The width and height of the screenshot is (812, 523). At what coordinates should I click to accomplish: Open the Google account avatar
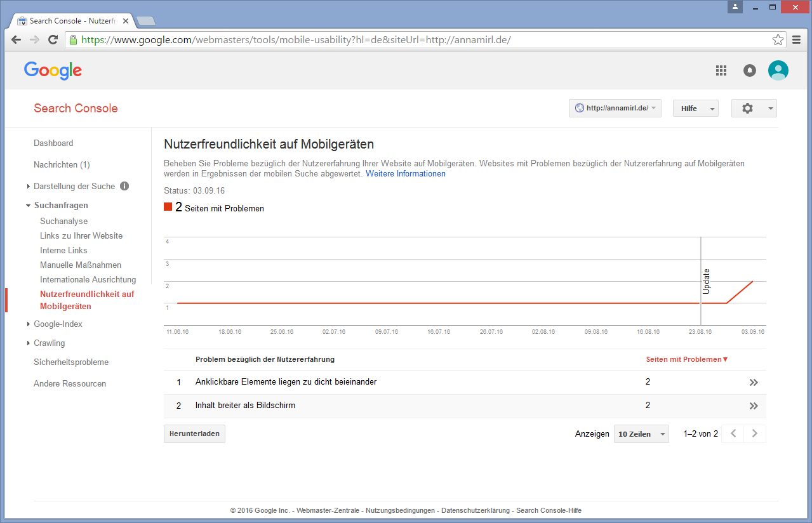778,70
